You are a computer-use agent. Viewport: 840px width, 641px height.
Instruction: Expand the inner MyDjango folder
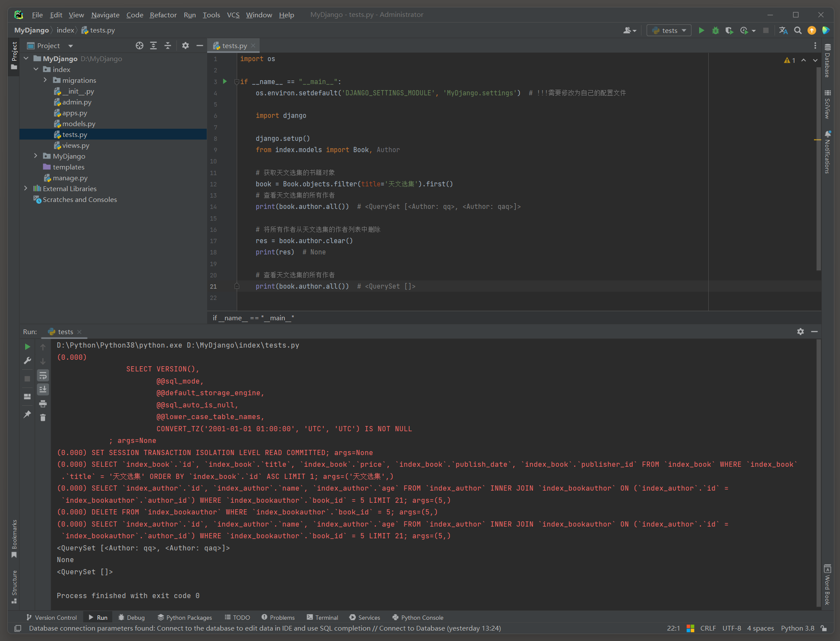point(36,156)
